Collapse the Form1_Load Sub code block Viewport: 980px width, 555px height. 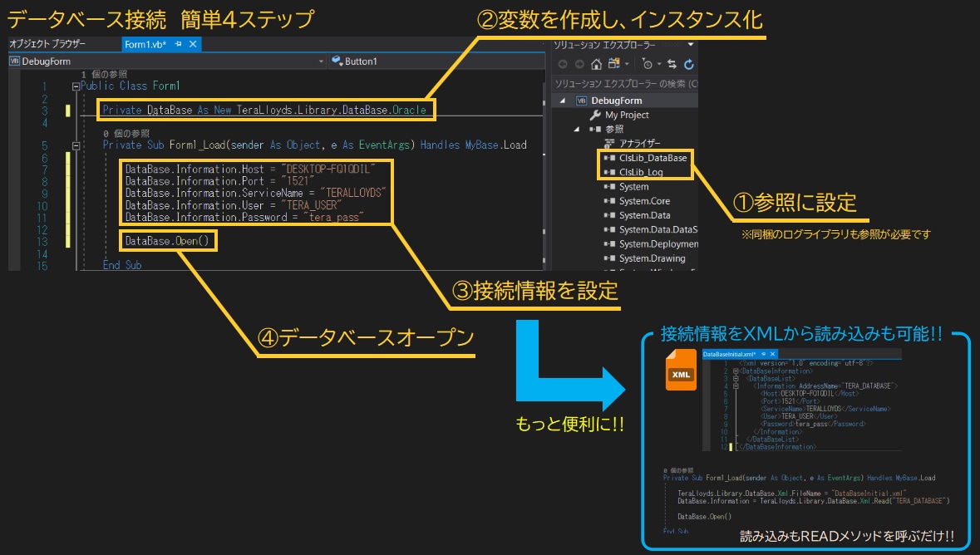pos(76,146)
